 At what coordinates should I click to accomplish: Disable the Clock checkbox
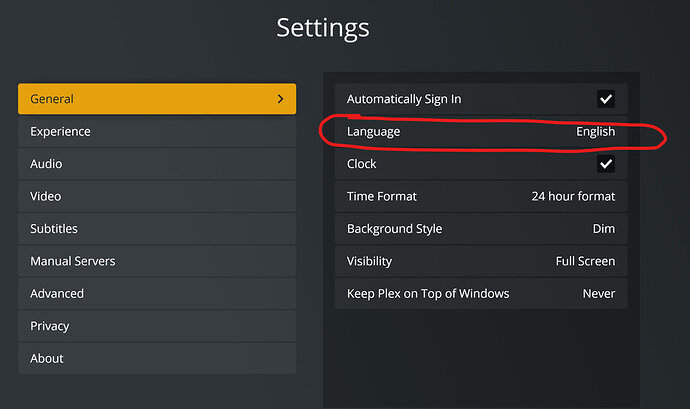[x=605, y=164]
